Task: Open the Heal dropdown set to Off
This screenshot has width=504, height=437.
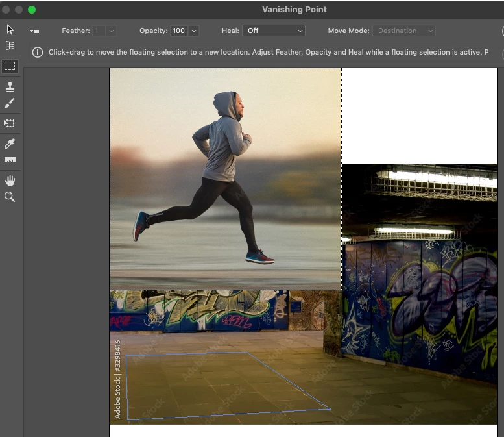Action: 273,31
